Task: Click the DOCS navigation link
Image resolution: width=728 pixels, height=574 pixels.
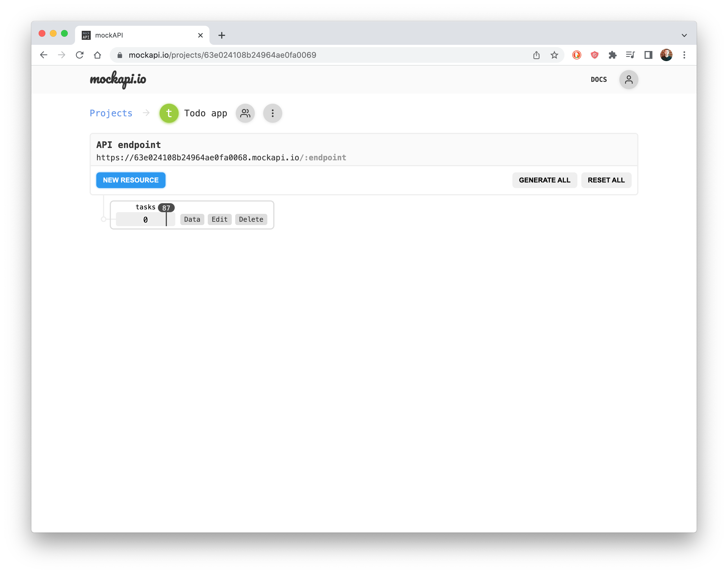Action: pyautogui.click(x=599, y=79)
